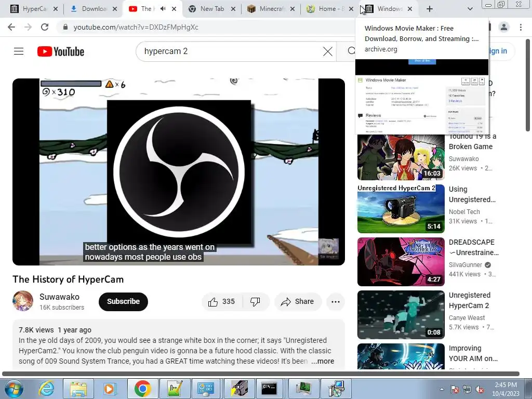Click the browser forward arrow

click(28, 27)
